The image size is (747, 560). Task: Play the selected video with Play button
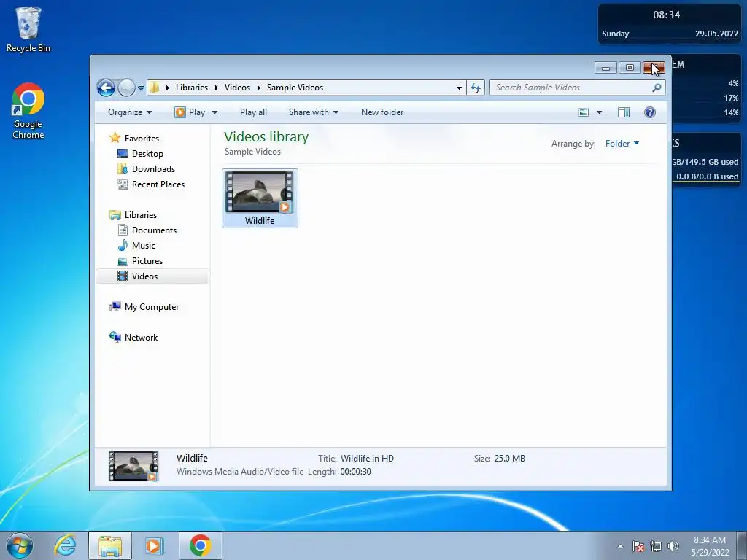[190, 112]
